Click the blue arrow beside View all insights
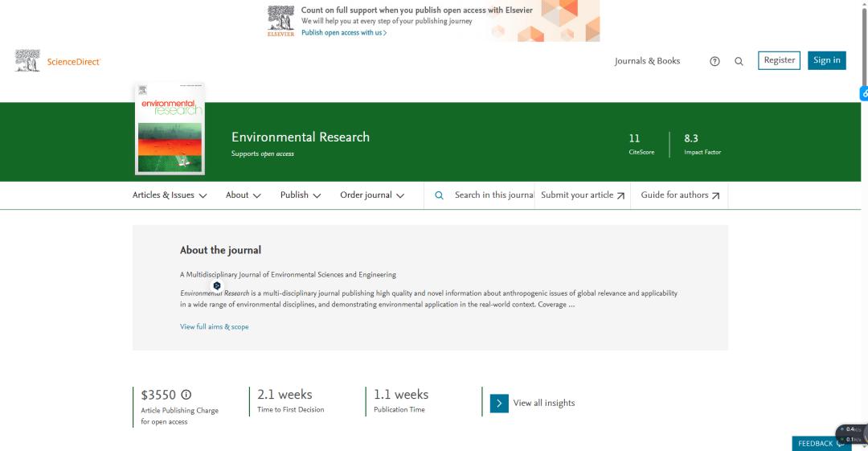This screenshot has height=451, width=868. [x=499, y=403]
